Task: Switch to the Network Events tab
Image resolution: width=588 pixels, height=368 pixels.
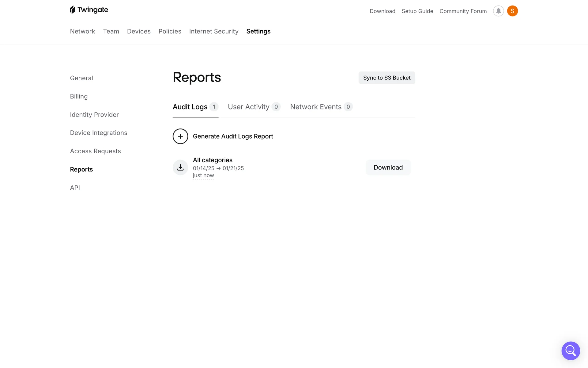Action: pyautogui.click(x=316, y=107)
